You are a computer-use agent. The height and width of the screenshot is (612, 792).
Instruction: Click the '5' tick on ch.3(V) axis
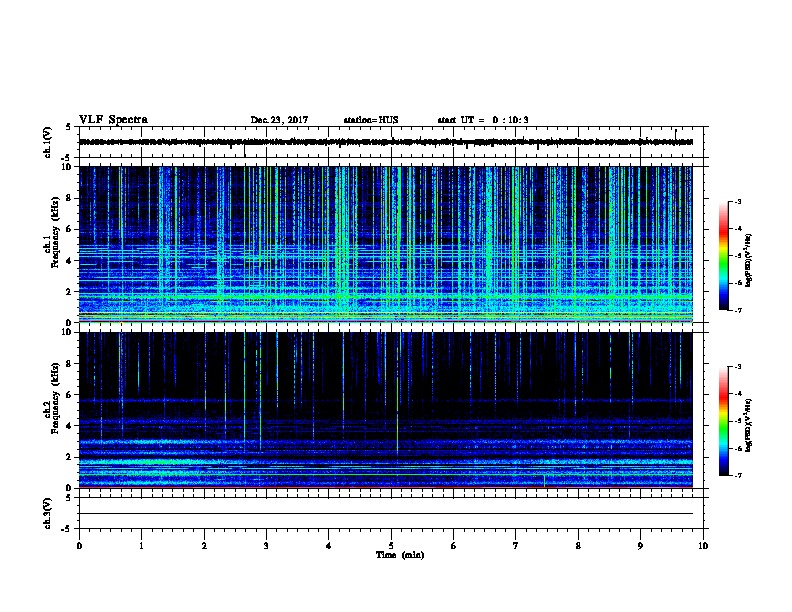68,498
